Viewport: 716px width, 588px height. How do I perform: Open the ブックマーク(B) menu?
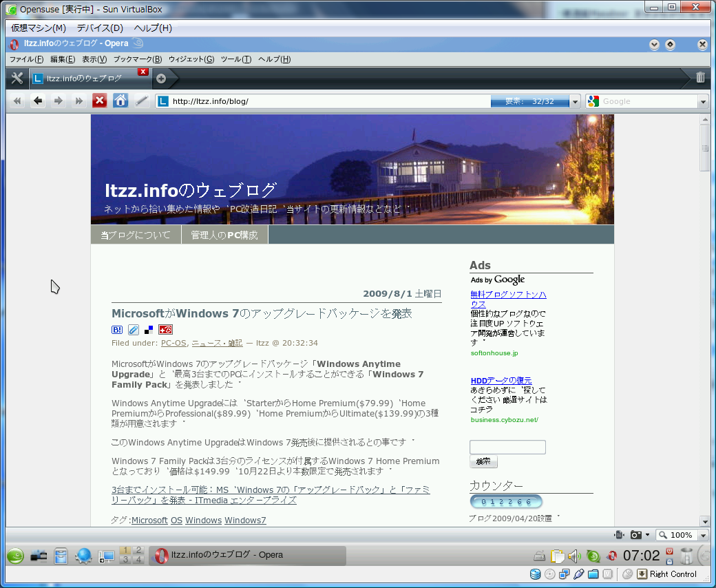tap(138, 59)
